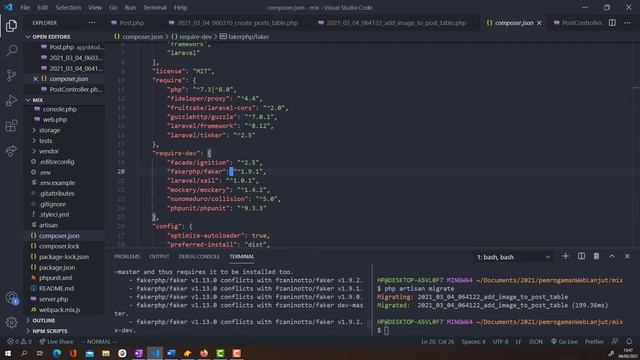Image resolution: width=640 pixels, height=360 pixels.
Task: Split the terminal panel
Action: [581, 256]
